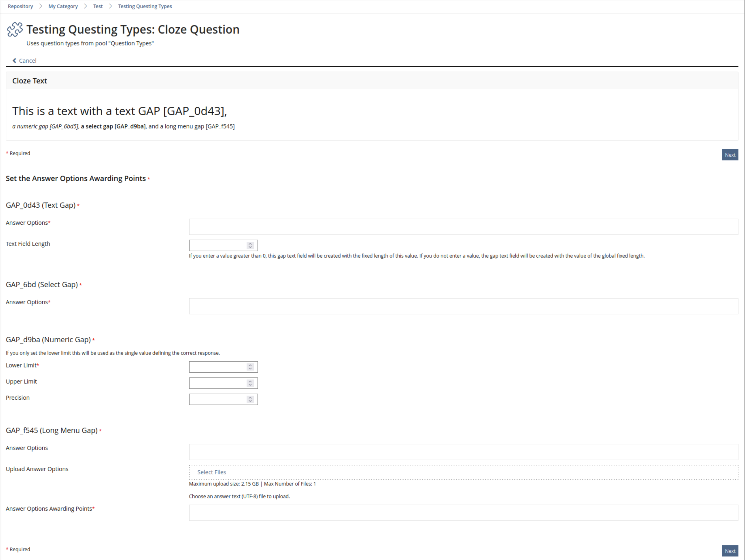Increase the Precision spinner arrow
745x560 pixels.
[x=250, y=398]
